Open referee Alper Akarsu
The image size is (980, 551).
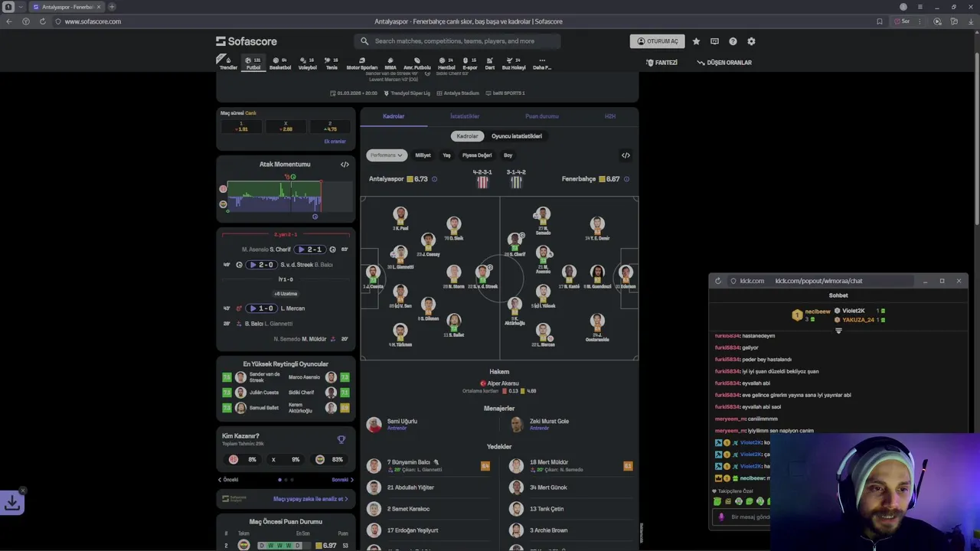[x=499, y=383]
